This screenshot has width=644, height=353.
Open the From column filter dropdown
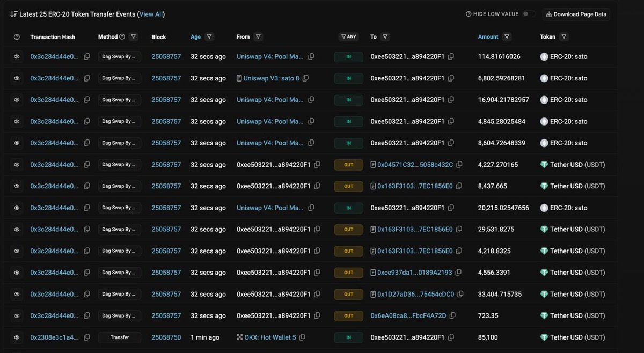pos(258,36)
